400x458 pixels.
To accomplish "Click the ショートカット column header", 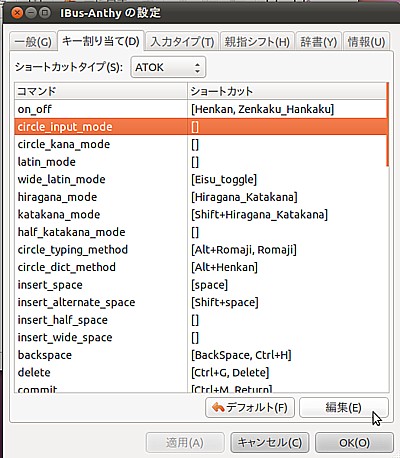I will point(287,91).
